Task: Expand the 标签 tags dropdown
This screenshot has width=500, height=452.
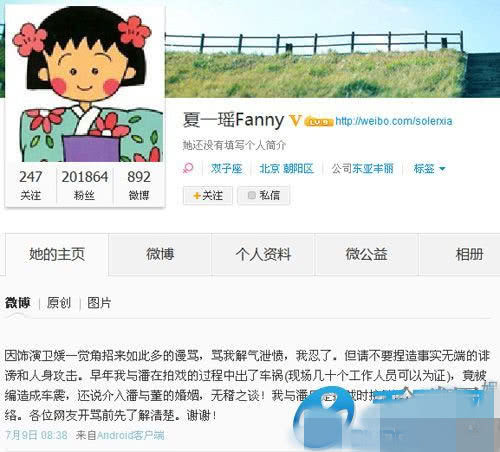Action: pos(429,169)
